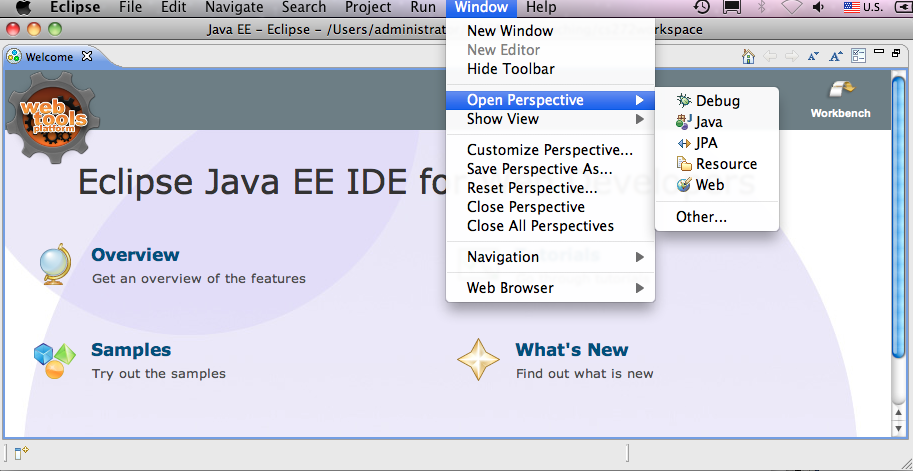The width and height of the screenshot is (913, 471).
Task: Click the Customize page icon
Action: click(859, 56)
